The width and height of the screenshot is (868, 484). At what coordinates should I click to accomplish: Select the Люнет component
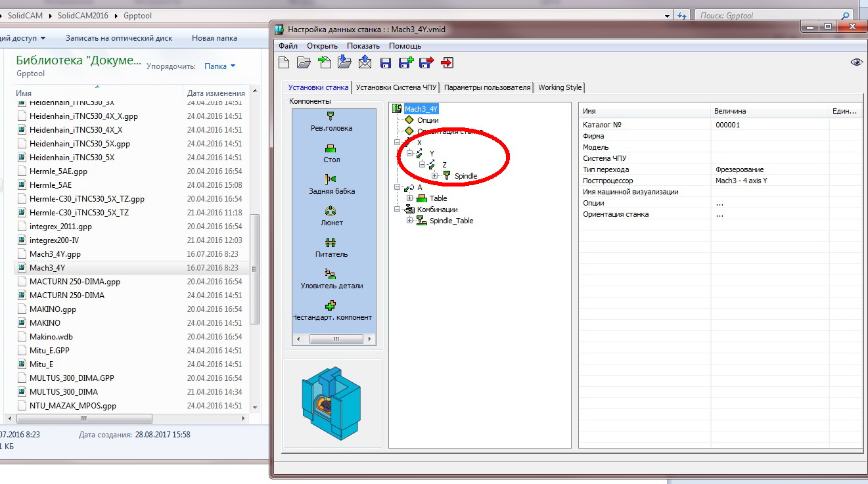[x=332, y=217]
